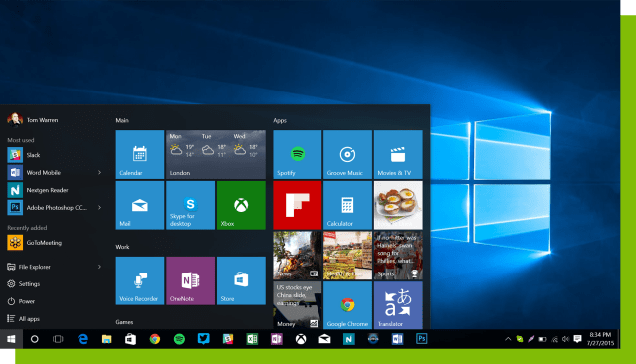Screen dimensions: 636x364
Task: Launch the Voice Recorder tile
Action: 140,280
